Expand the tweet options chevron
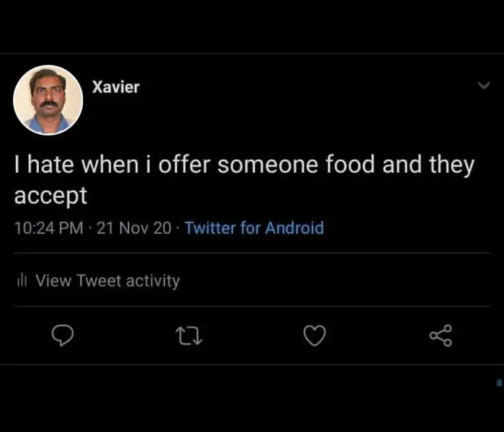This screenshot has height=432, width=504. [484, 86]
